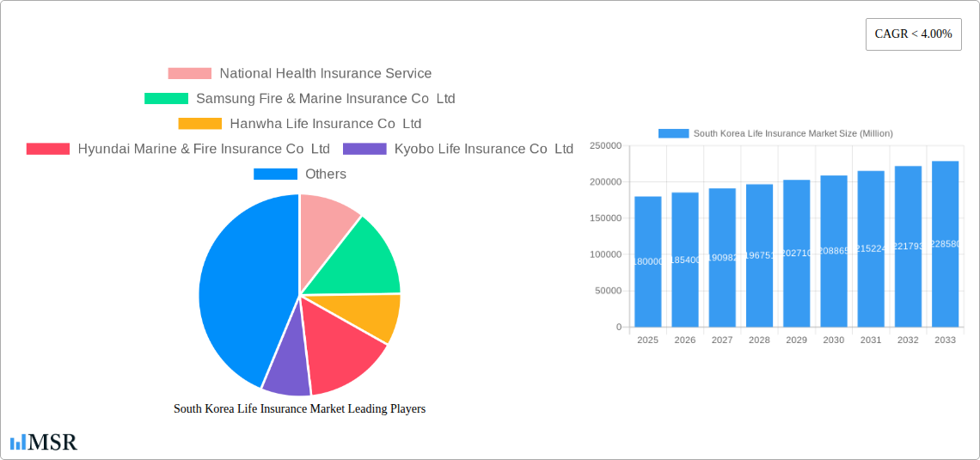Click the National Health Insurance Service legend label
Screen dimensions: 980x460
pyautogui.click(x=326, y=74)
